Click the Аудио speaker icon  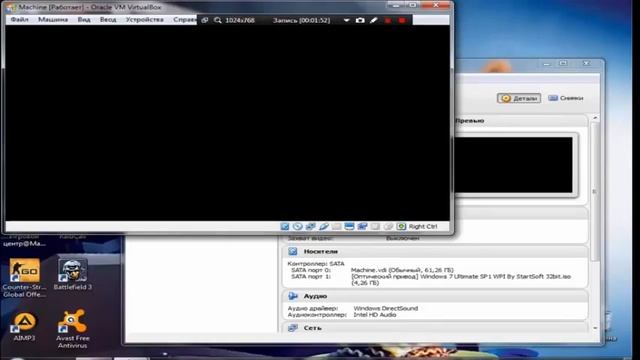pos(292,296)
